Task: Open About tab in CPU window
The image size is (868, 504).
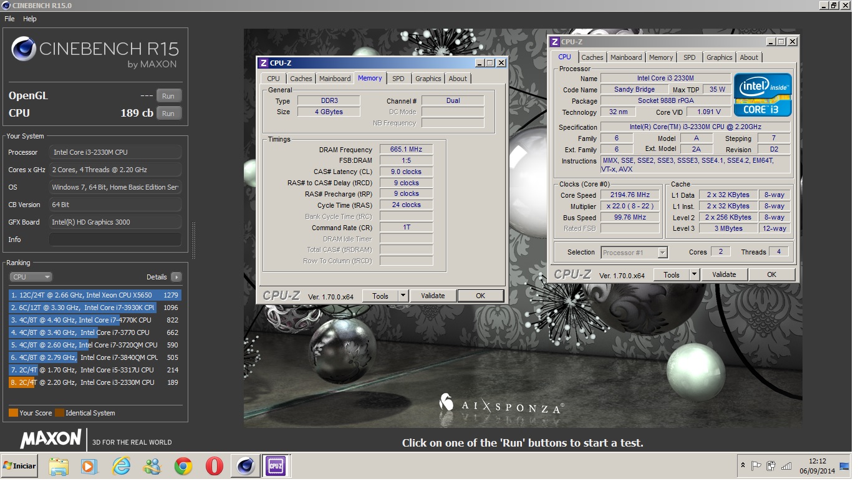Action: click(749, 57)
